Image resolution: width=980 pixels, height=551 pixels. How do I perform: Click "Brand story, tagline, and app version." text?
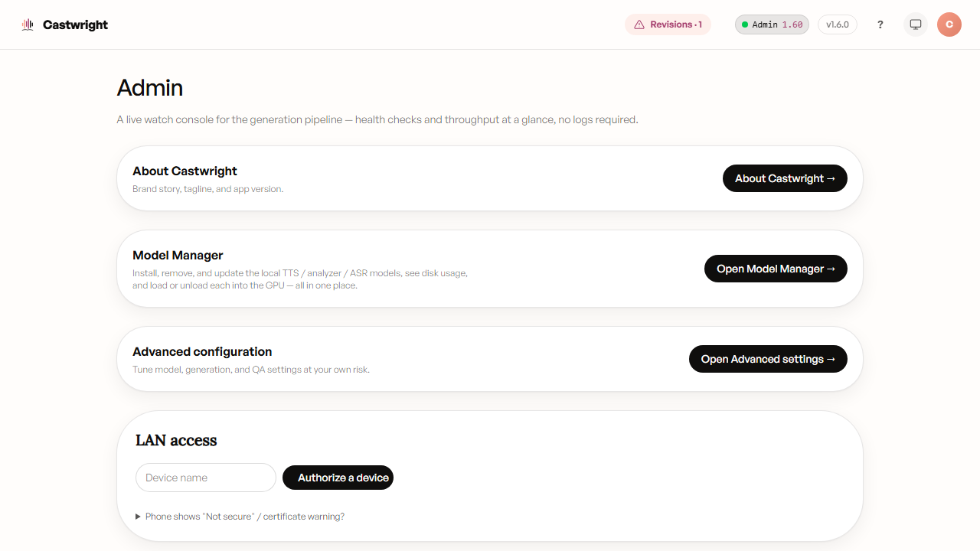208,189
